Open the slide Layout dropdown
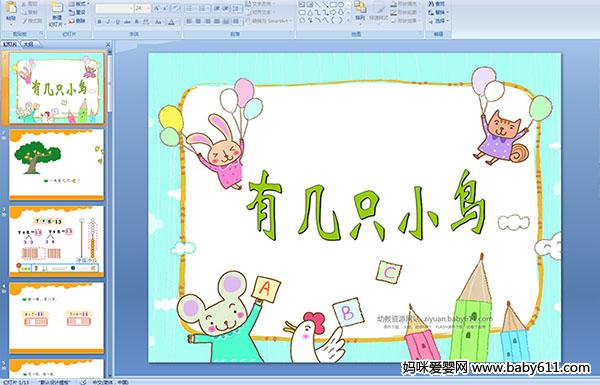The image size is (600, 385). coord(78,4)
